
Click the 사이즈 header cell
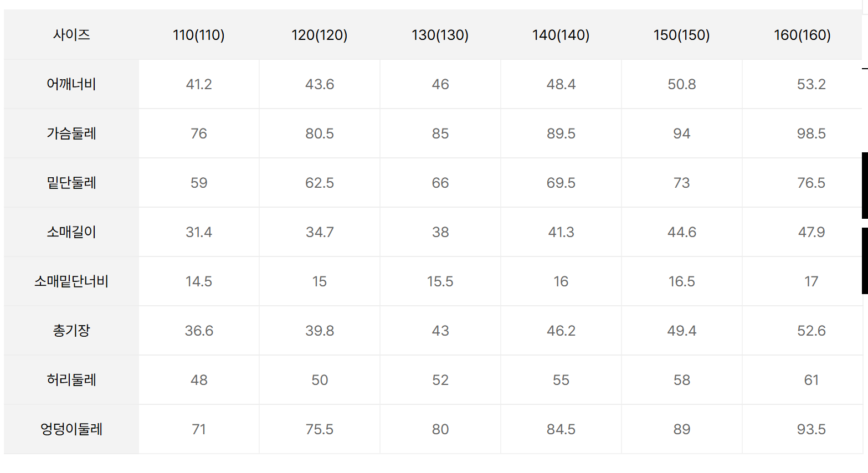pyautogui.click(x=71, y=35)
